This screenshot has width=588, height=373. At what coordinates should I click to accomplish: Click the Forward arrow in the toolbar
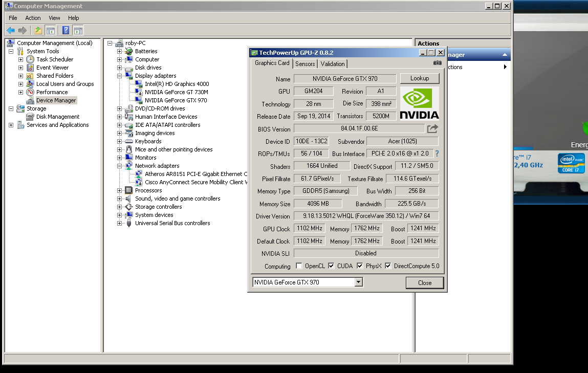tap(23, 30)
